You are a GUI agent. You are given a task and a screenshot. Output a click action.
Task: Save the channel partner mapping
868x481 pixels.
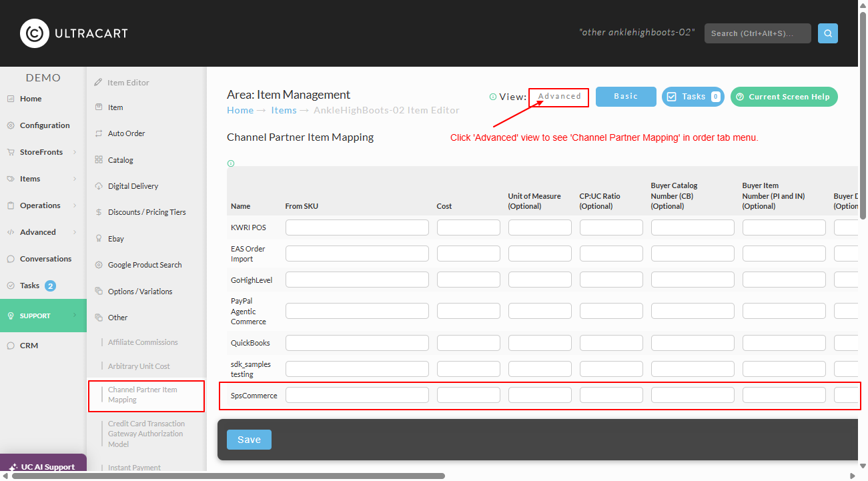(x=249, y=440)
